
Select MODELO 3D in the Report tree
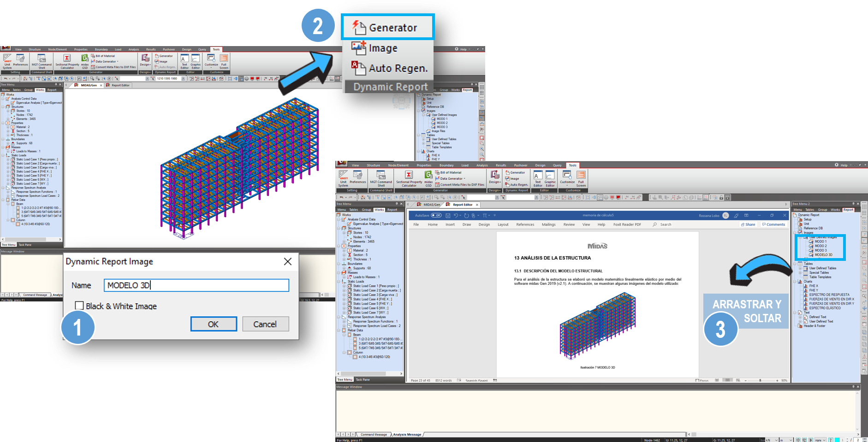point(823,254)
